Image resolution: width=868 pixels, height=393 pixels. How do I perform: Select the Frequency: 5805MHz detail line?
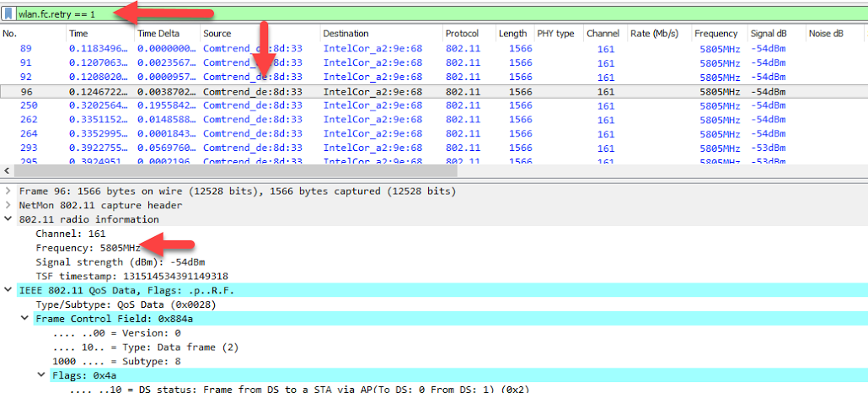[88, 248]
